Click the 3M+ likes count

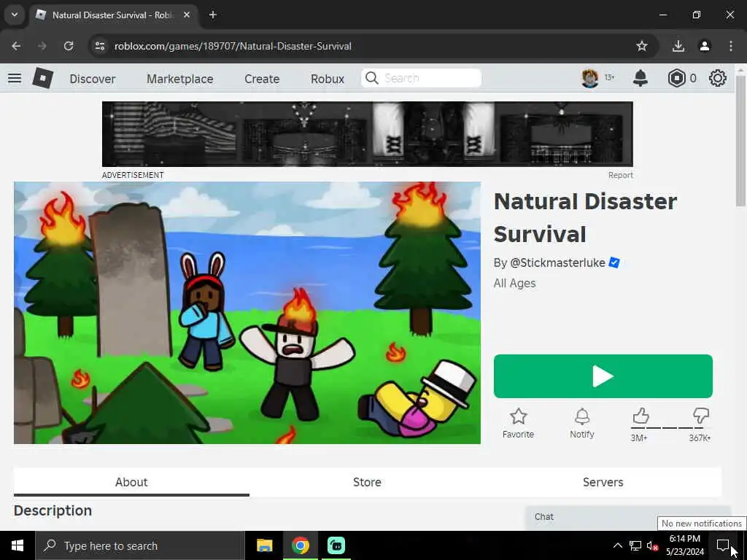coord(639,438)
